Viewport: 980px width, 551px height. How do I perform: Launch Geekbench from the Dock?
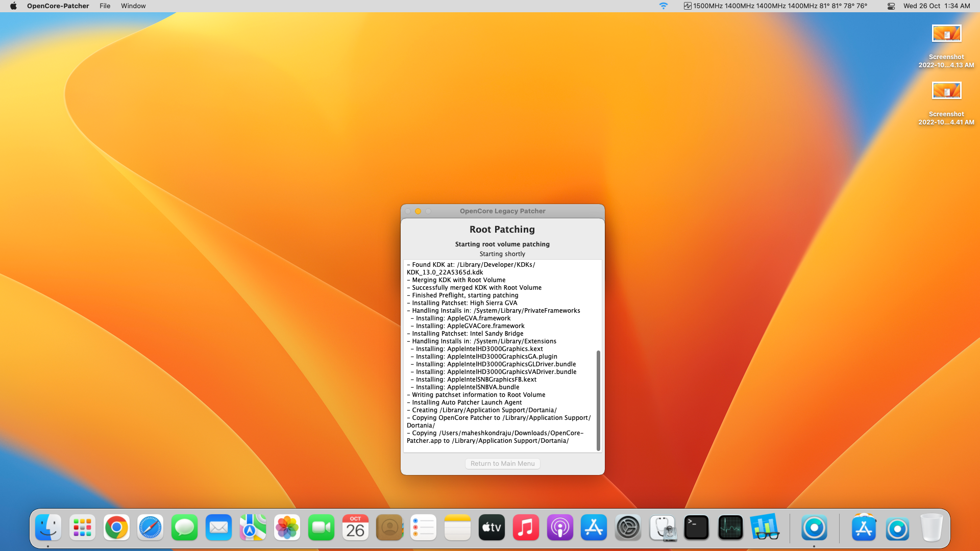(765, 528)
